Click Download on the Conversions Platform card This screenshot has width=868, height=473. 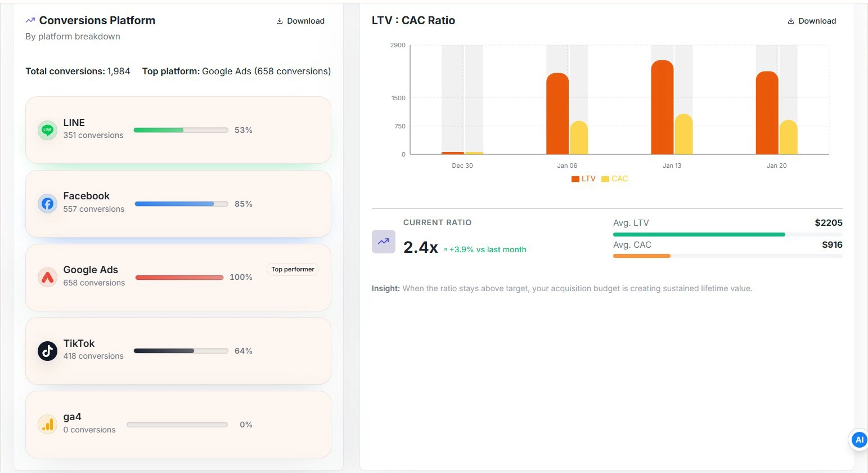(300, 21)
